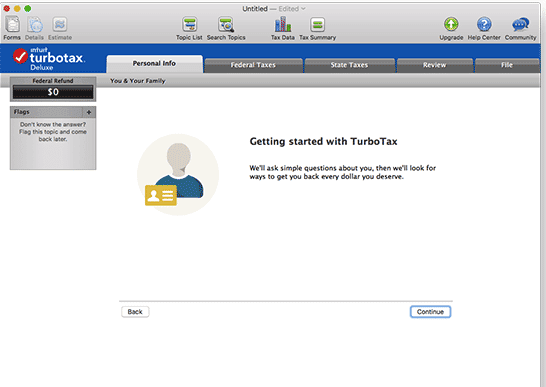
Task: Open the Search Topics icon
Action: [x=226, y=24]
